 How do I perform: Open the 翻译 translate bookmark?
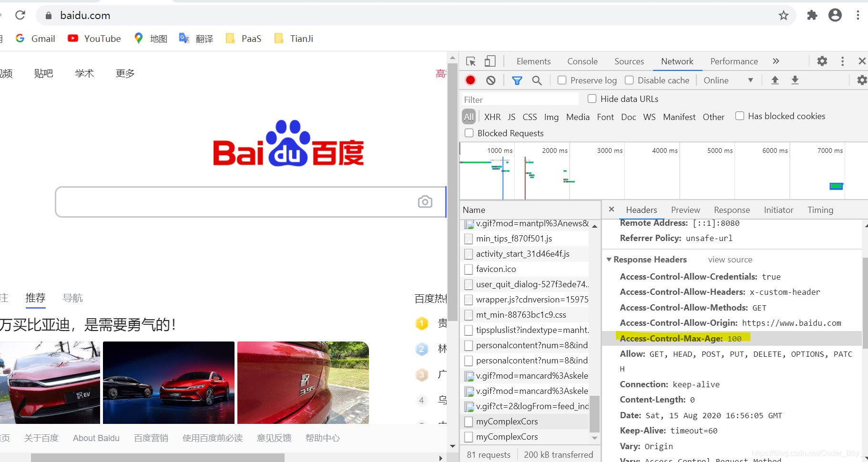pyautogui.click(x=196, y=39)
